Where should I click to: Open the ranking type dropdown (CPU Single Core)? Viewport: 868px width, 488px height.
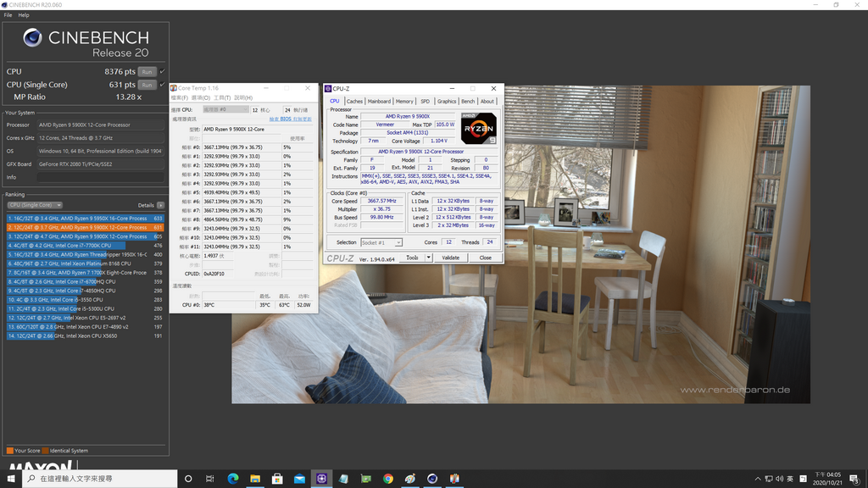point(34,205)
